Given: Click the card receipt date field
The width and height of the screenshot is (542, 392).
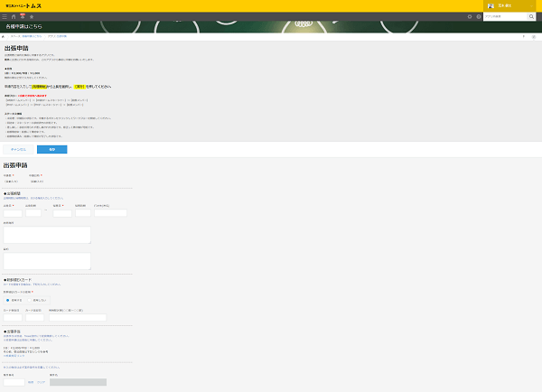Looking at the screenshot, I should click(13, 317).
